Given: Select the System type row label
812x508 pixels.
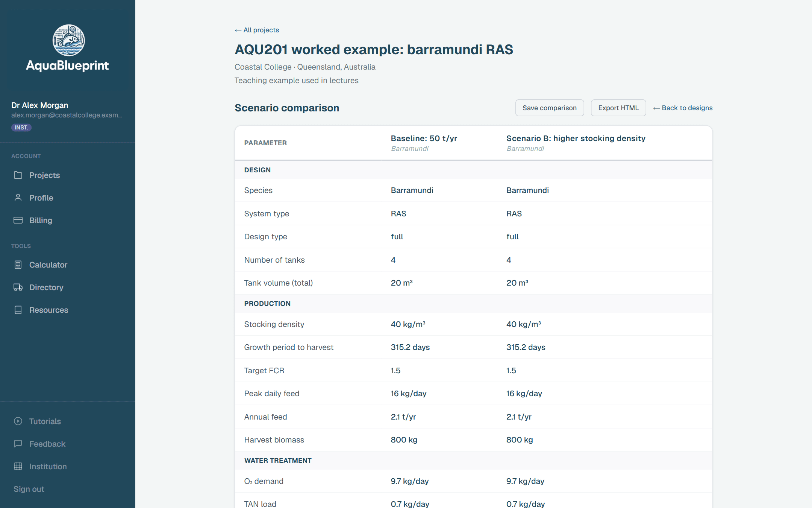Looking at the screenshot, I should 267,214.
